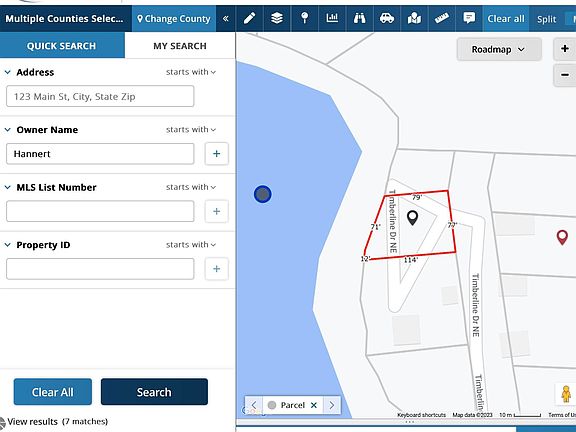
Task: Open Address 'starts with' dropdown
Action: (191, 72)
